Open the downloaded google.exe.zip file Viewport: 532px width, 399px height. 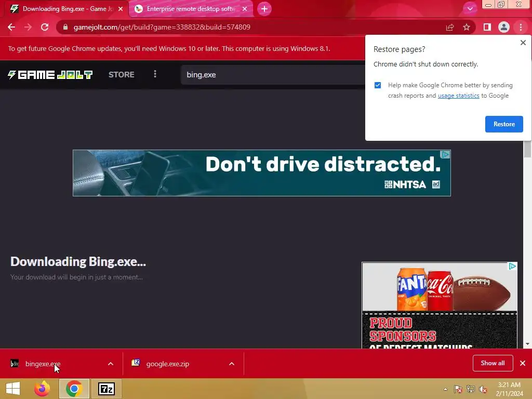(168, 364)
